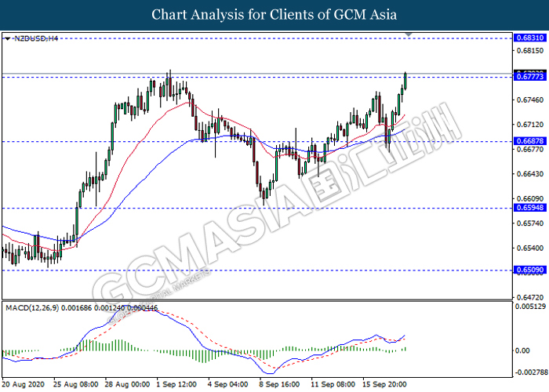Click the 11 Sep 08:00 time label
This screenshot has width=549, height=392.
click(x=333, y=384)
